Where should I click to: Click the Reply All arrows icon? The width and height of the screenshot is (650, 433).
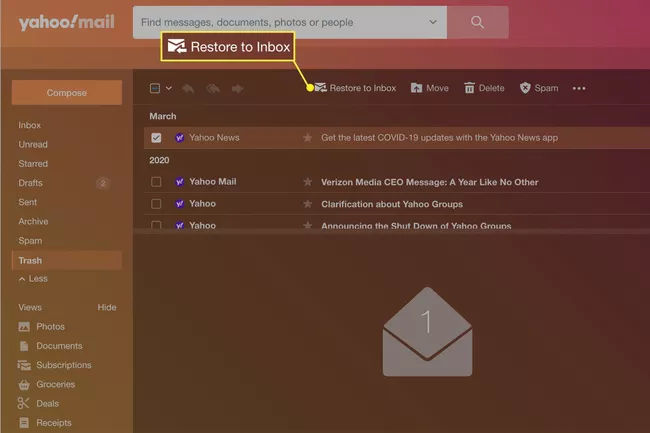tap(213, 88)
